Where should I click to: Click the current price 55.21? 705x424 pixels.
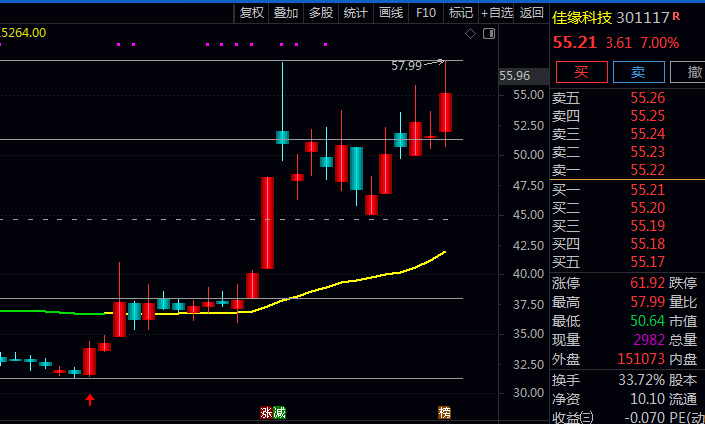(575, 43)
